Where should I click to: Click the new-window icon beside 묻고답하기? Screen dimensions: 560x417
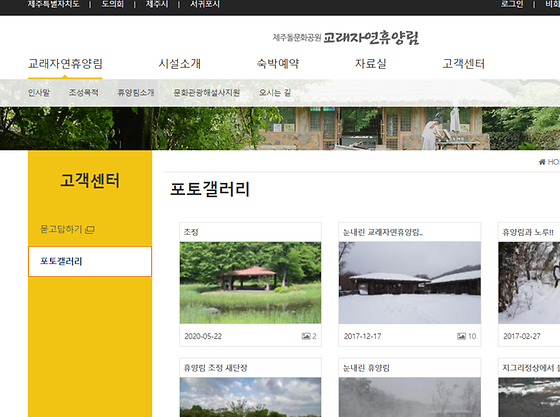[x=90, y=230]
